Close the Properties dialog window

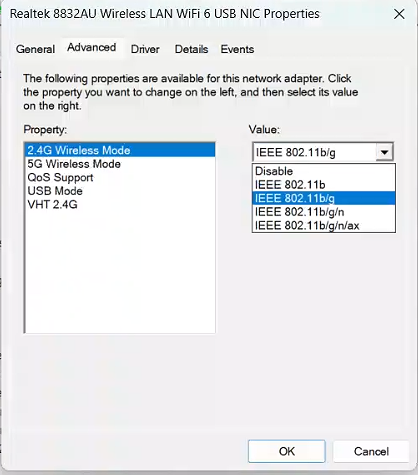(x=399, y=14)
